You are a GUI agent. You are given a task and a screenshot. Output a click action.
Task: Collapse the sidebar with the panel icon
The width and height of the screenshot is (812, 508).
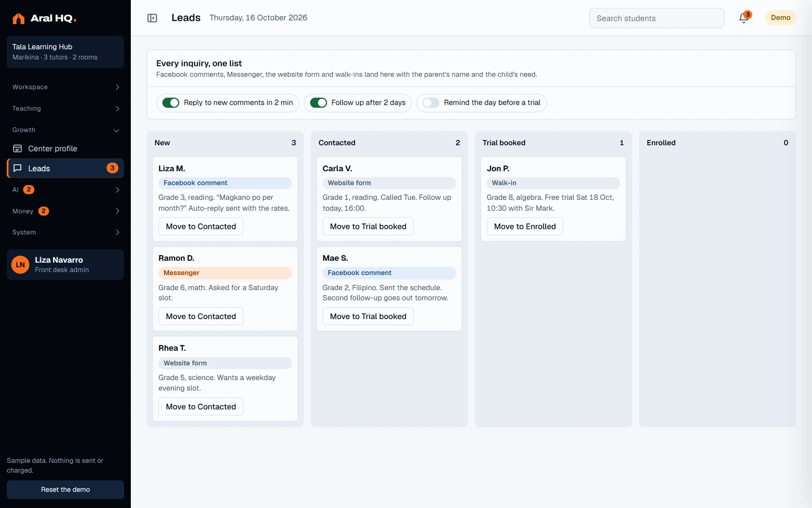(x=152, y=18)
